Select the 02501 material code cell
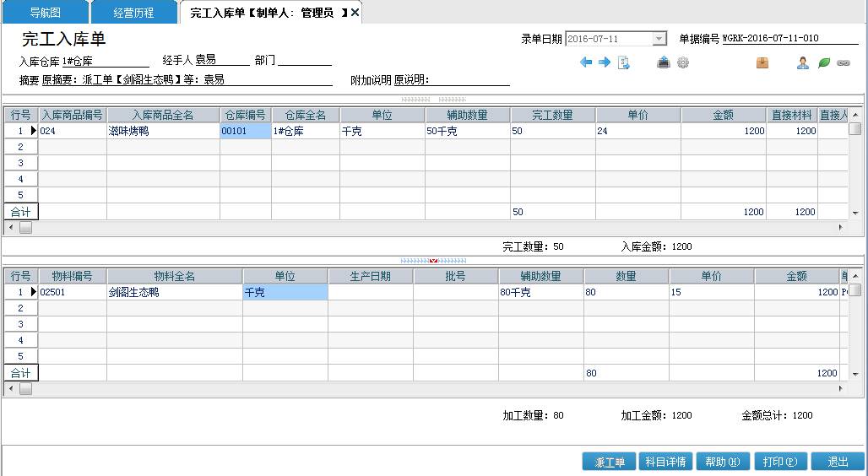 click(x=73, y=292)
